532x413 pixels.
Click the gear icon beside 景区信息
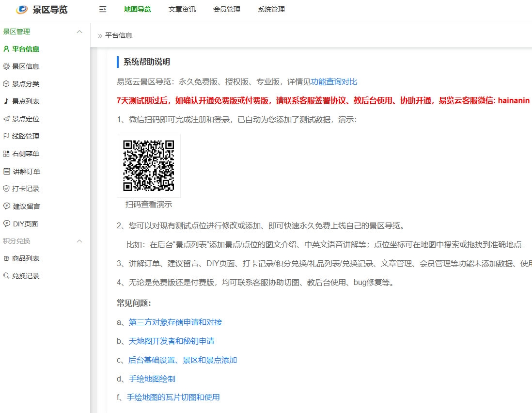point(6,66)
